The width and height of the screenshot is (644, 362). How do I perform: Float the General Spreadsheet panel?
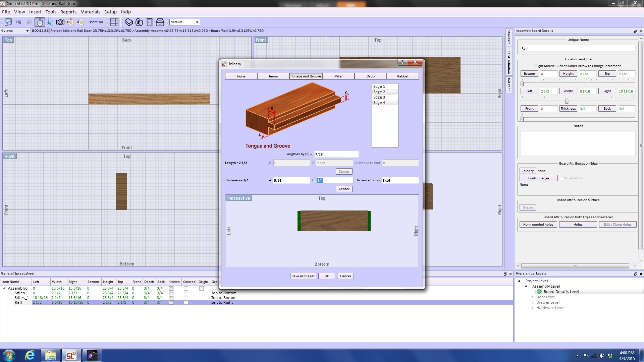coord(505,274)
